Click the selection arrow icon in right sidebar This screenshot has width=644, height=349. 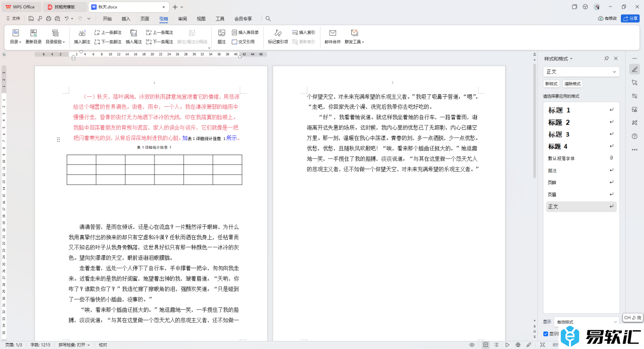(x=634, y=83)
